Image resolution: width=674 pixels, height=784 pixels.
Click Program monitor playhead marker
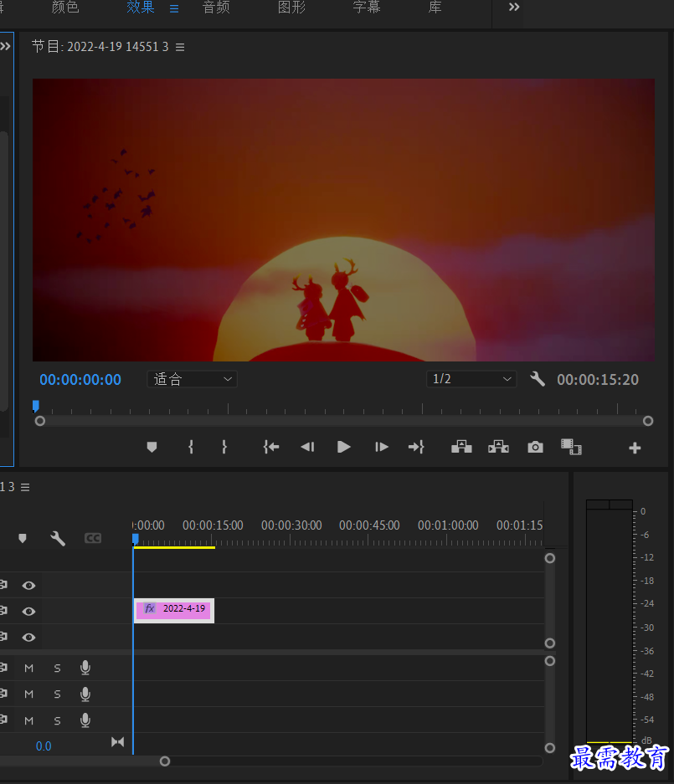tap(35, 406)
